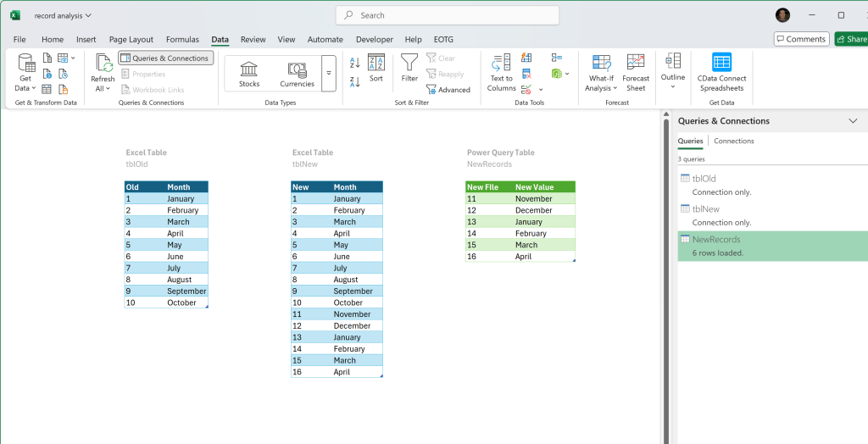Click the Refresh All icon
The image size is (868, 444).
103,63
